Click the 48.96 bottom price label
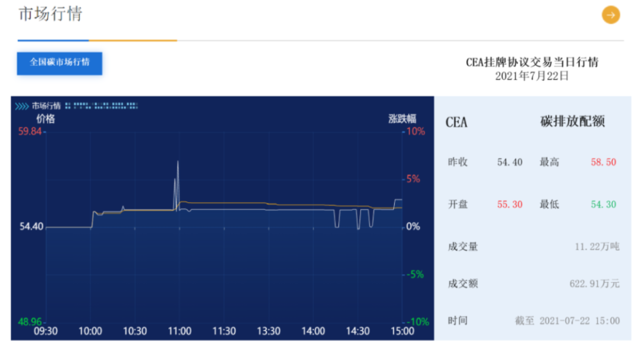Screen dimensions: 644x363 tap(30, 322)
